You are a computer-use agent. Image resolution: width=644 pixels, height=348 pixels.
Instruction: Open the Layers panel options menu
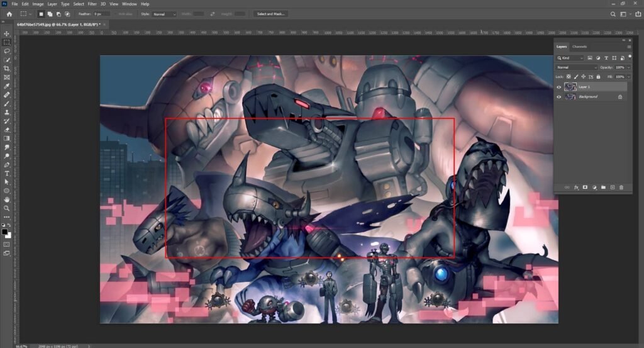point(629,47)
